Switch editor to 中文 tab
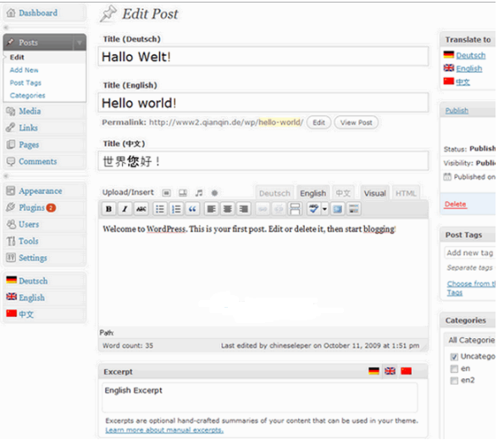 click(x=343, y=193)
